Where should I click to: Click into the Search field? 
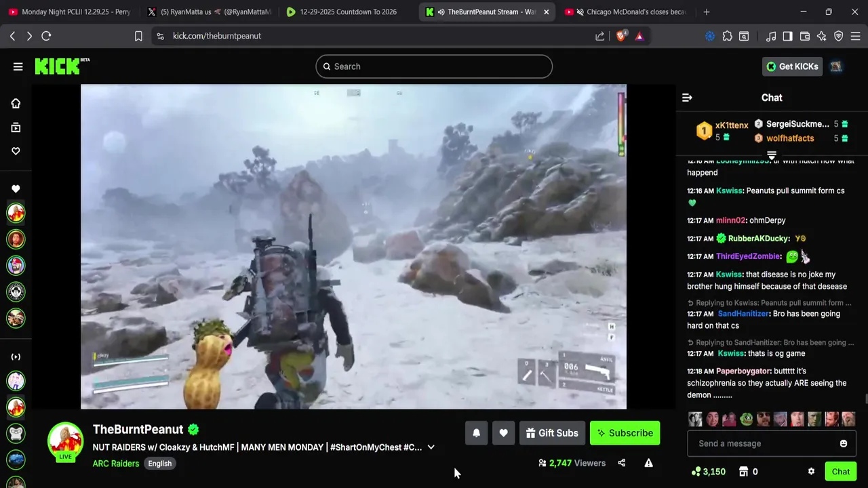click(x=434, y=66)
